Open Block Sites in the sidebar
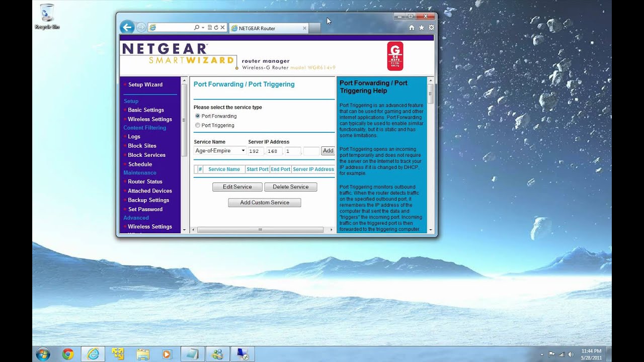The height and width of the screenshot is (362, 644). click(142, 146)
